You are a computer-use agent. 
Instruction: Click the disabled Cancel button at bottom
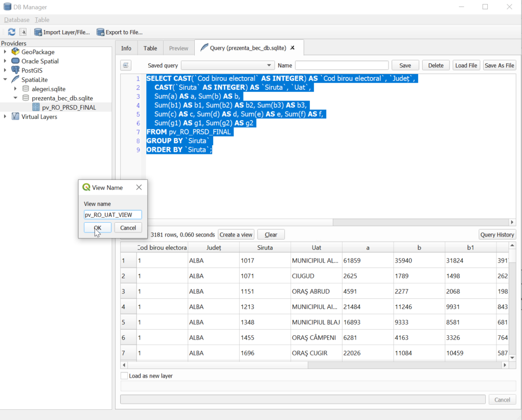(x=502, y=400)
